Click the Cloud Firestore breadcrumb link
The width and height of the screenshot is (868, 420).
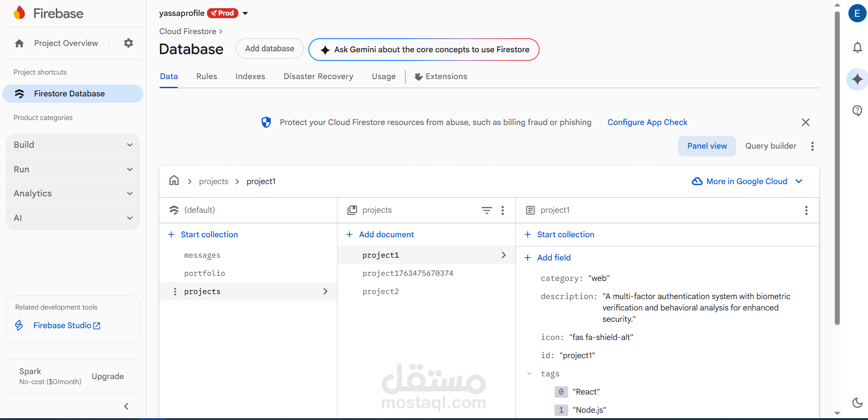tap(188, 31)
